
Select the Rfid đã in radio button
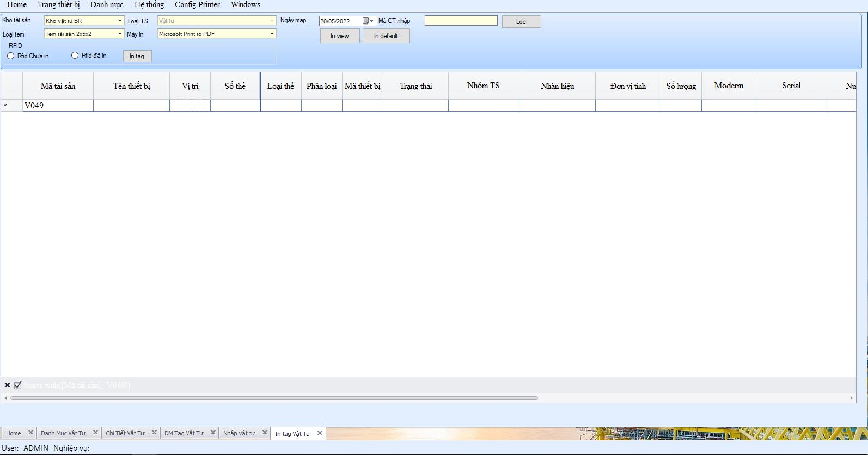[75, 56]
